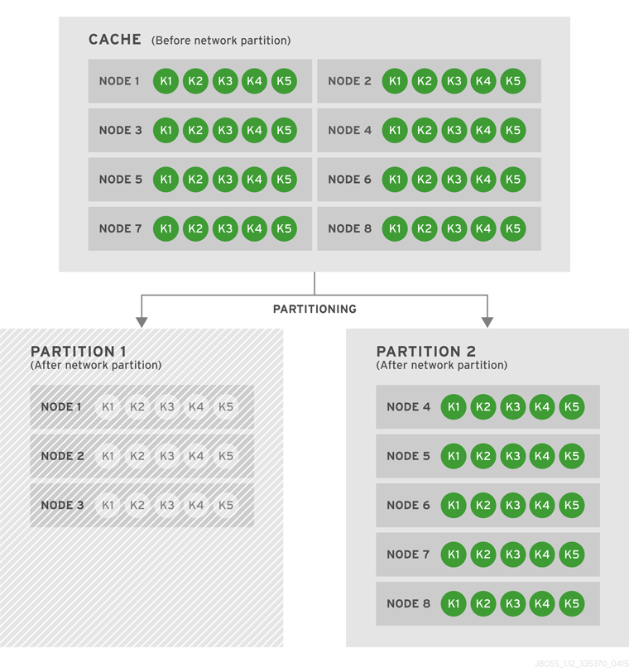Select K2 key in Cache Node 7
Image resolution: width=629 pixels, height=672 pixels.
point(195,228)
